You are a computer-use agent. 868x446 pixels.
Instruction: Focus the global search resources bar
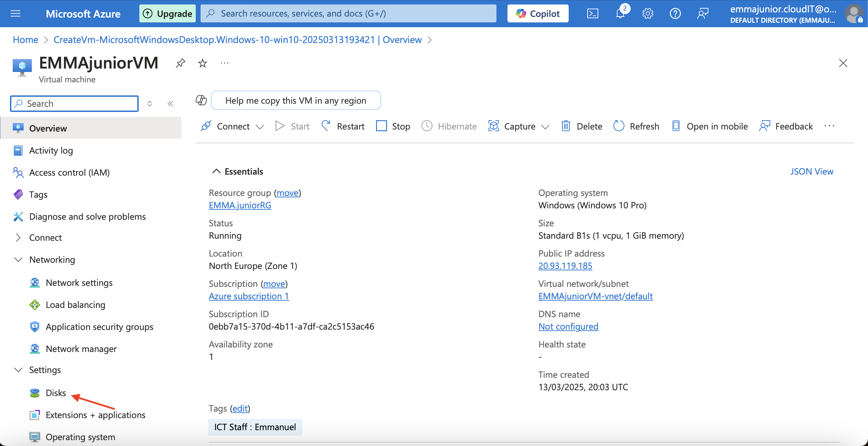coord(348,13)
